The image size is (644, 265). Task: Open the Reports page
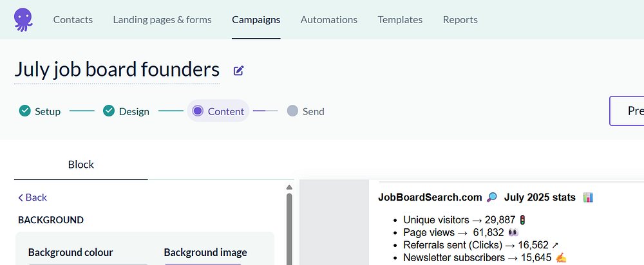[460, 19]
